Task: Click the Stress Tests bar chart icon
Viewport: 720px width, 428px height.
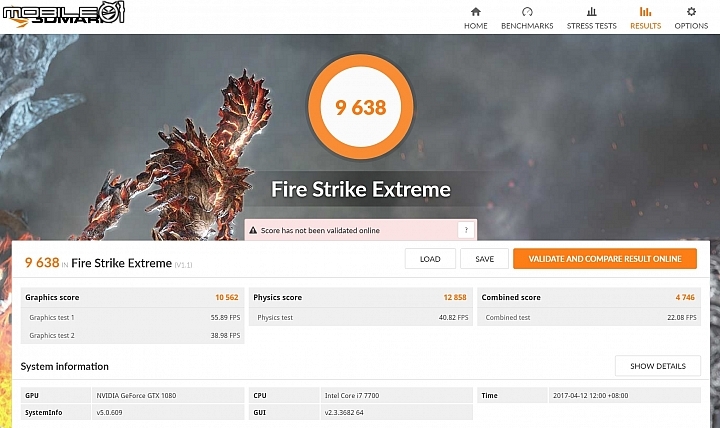Action: [591, 11]
